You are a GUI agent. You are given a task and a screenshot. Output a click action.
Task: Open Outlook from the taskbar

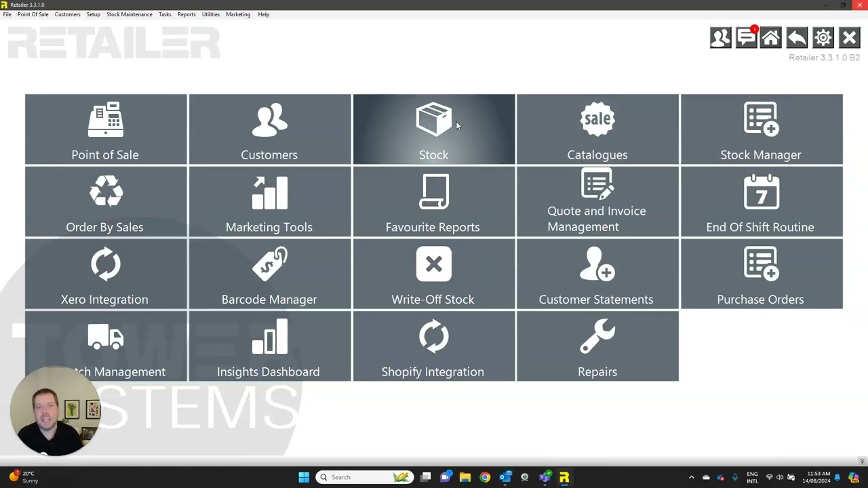pos(505,477)
